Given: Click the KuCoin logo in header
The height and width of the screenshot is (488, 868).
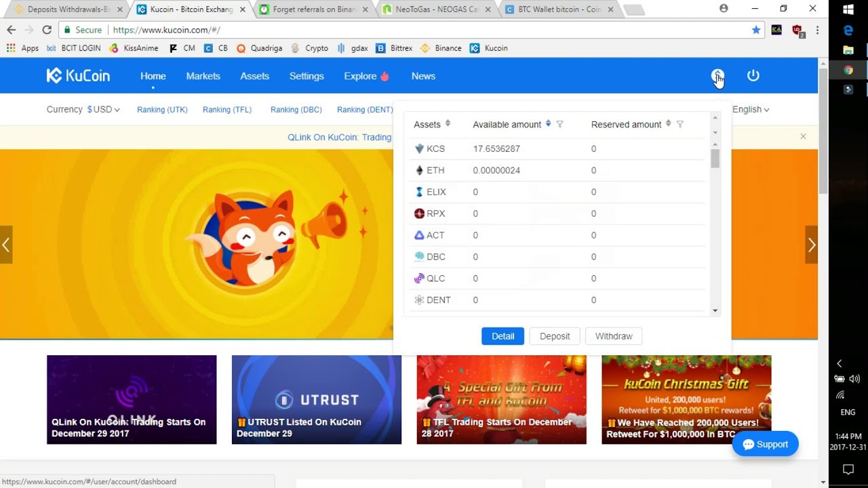Looking at the screenshot, I should (x=78, y=76).
